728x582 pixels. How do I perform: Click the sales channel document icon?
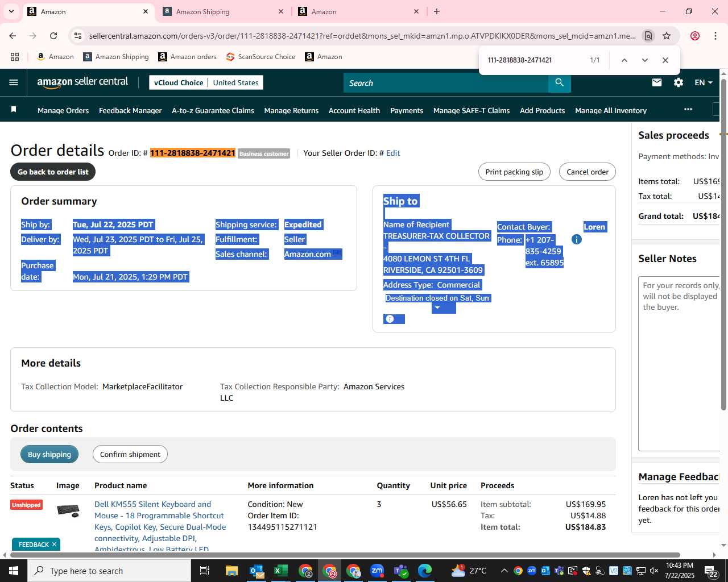point(337,253)
